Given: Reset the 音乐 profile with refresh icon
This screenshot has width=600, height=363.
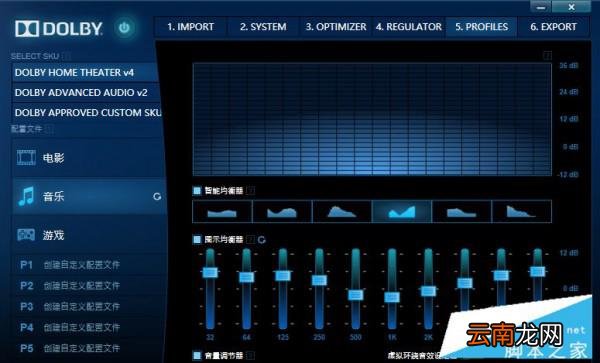Looking at the screenshot, I should click(157, 197).
